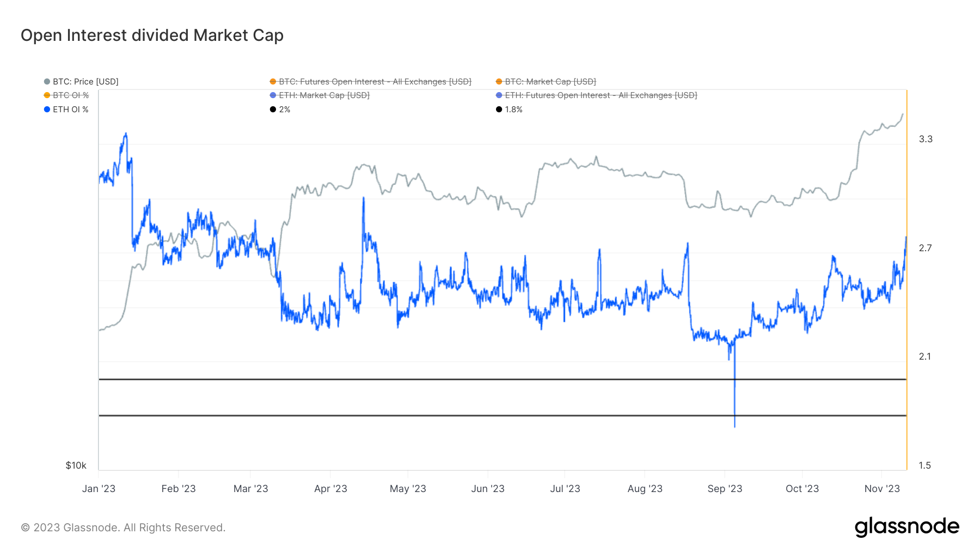Click the chart title Open Interest divided Market Cap
Image resolution: width=980 pixels, height=552 pixels.
[x=152, y=35]
